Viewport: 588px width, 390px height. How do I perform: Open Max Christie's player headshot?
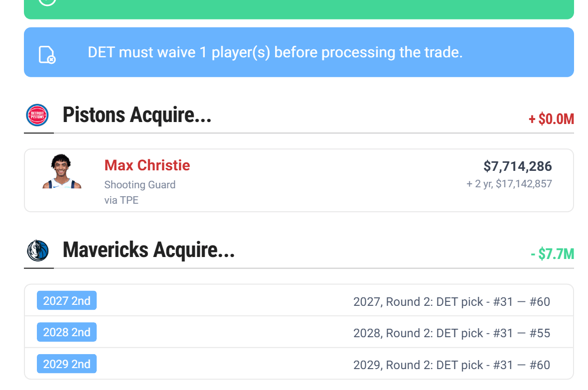click(62, 172)
